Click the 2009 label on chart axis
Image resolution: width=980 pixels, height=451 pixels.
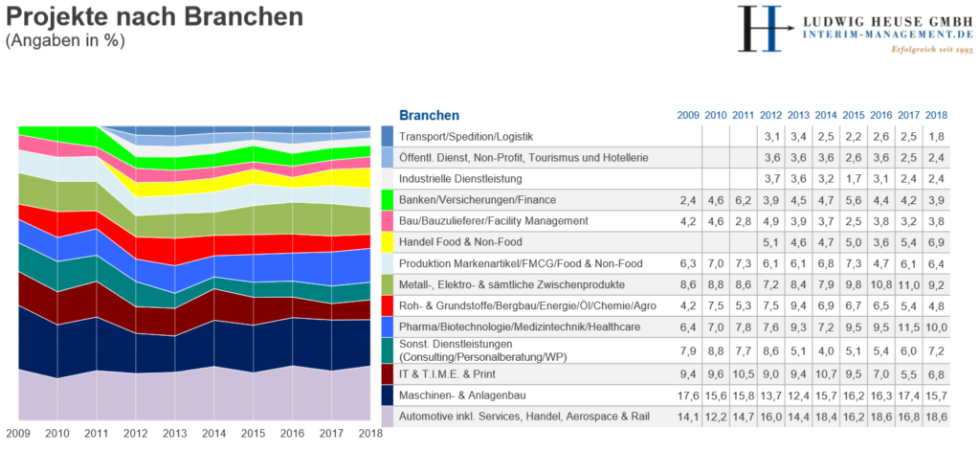[x=19, y=433]
